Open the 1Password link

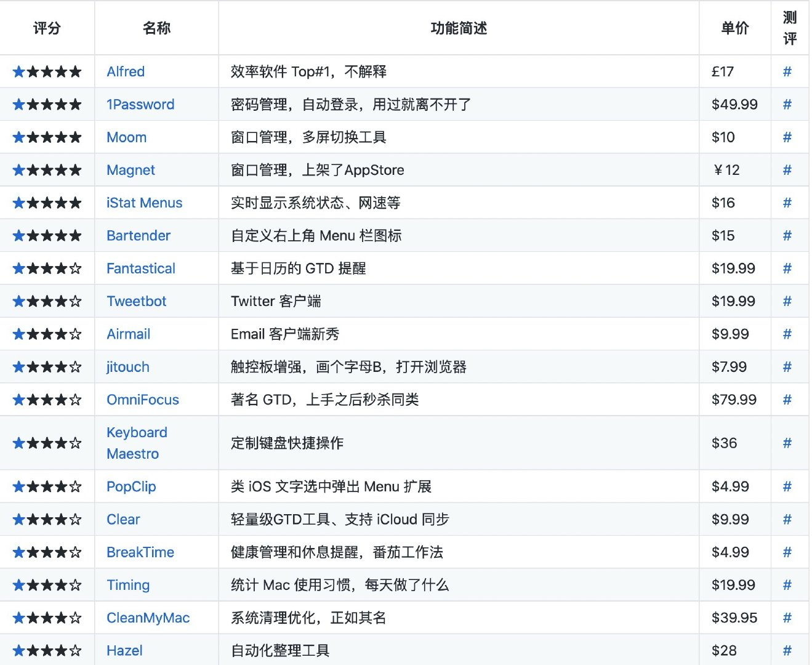pos(140,104)
